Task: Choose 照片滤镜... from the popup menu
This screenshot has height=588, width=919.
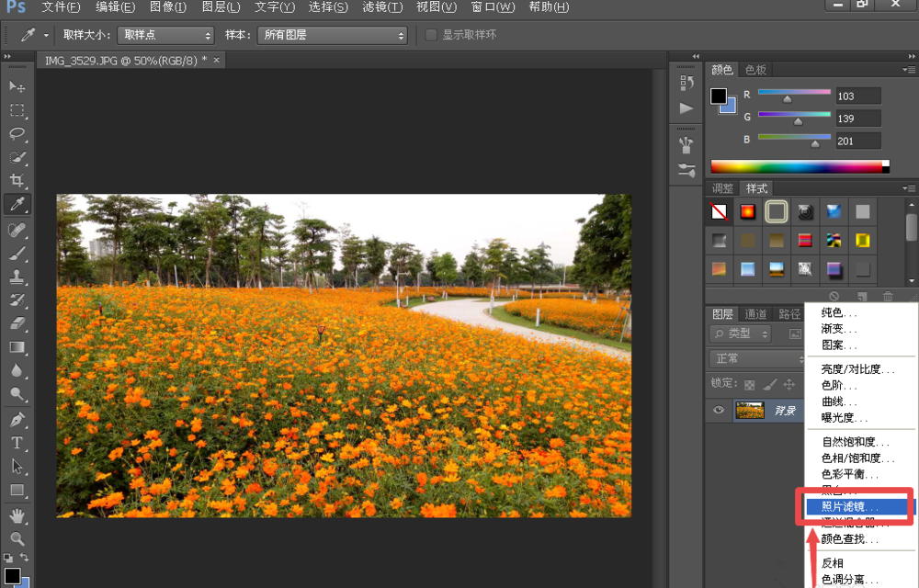Action: click(850, 506)
